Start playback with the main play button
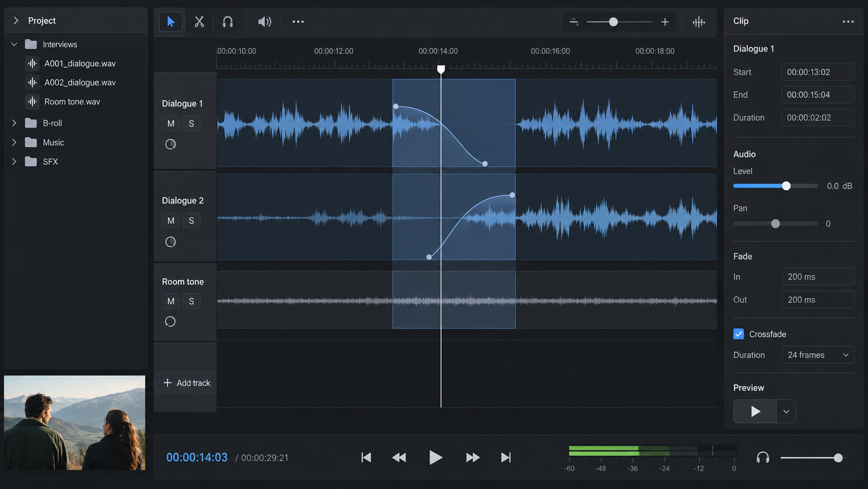The image size is (868, 489). click(436, 457)
